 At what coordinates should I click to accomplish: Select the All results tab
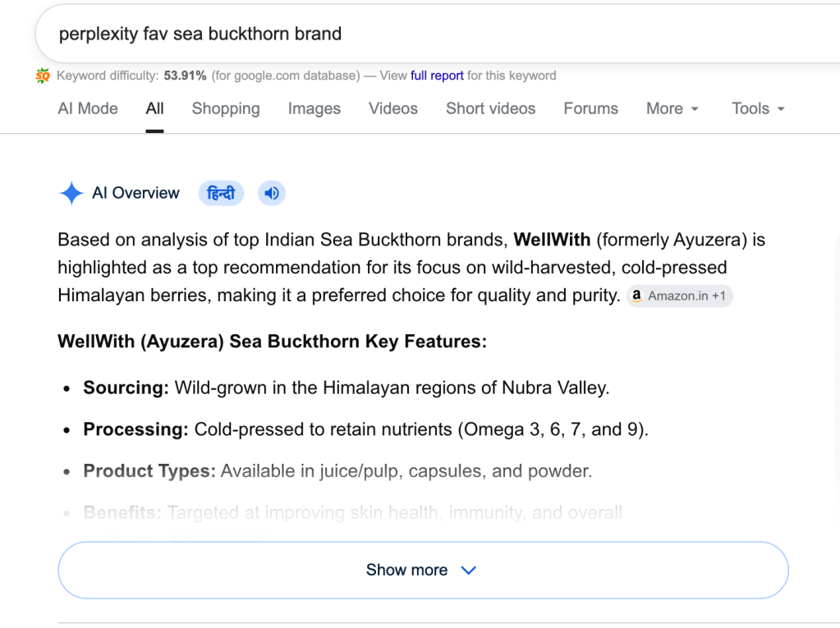pos(155,108)
